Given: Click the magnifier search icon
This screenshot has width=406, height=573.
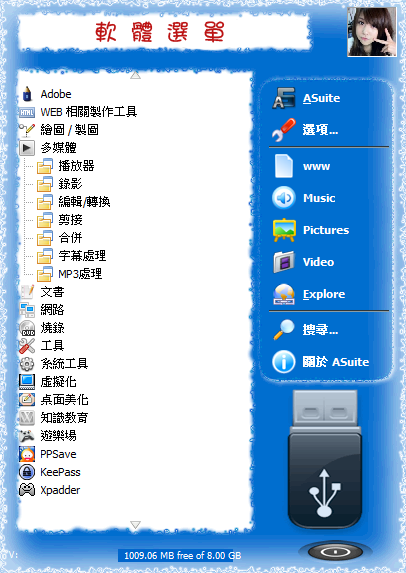Looking at the screenshot, I should click(284, 330).
